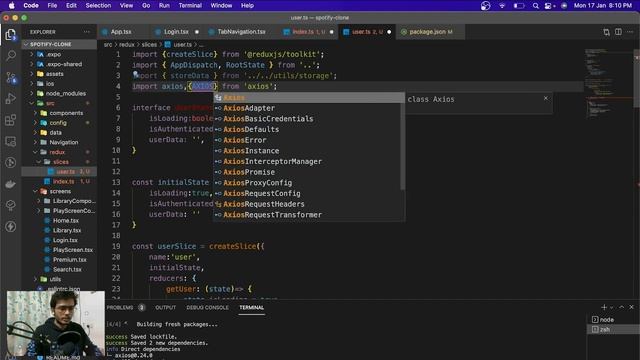Screen dimensions: 640x360
Task: Open the Apple menu
Action: 11,6
